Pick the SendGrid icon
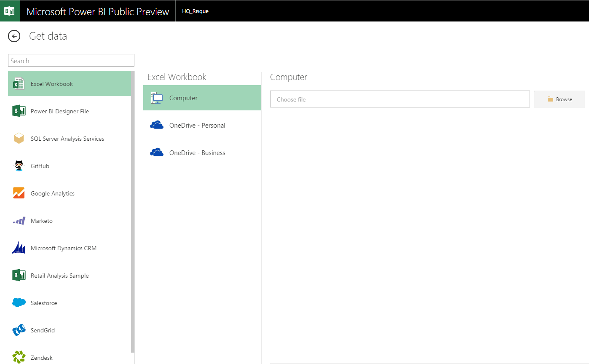 tap(19, 330)
